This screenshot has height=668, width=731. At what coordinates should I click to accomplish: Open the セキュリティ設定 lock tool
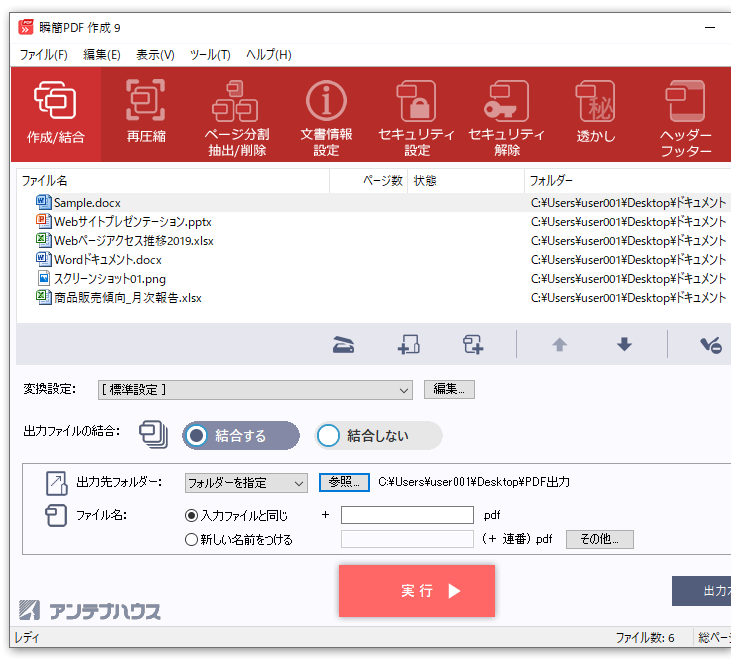[416, 115]
